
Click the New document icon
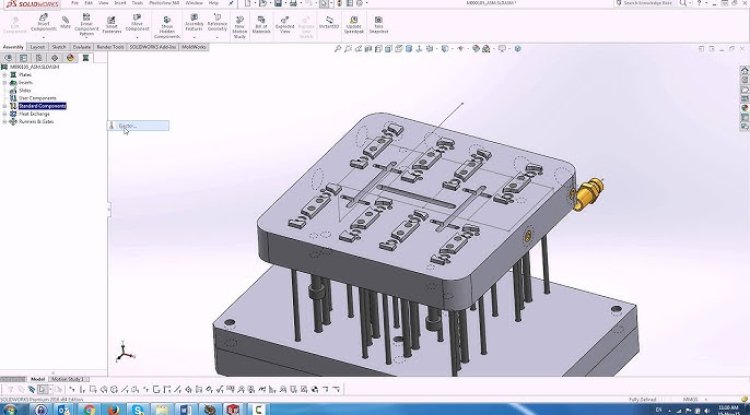point(247,3)
